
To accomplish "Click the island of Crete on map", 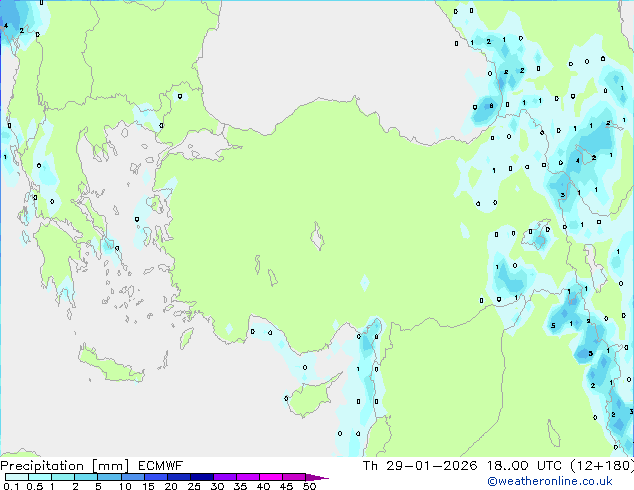I will [x=111, y=365].
